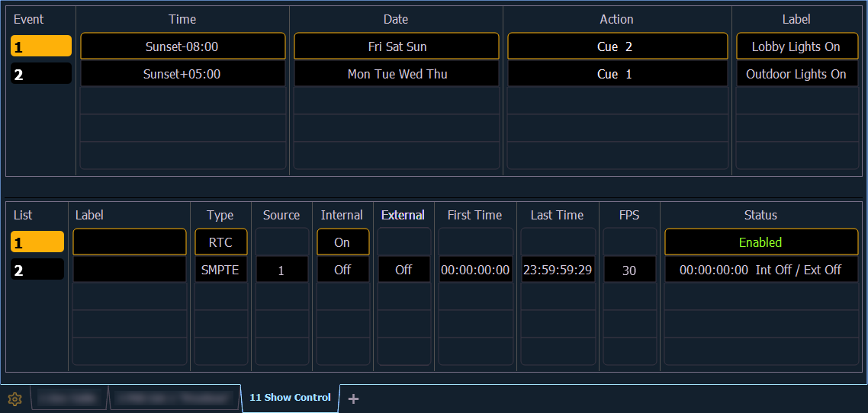Edit the FPS value 30
This screenshot has width=868, height=413.
coord(629,270)
